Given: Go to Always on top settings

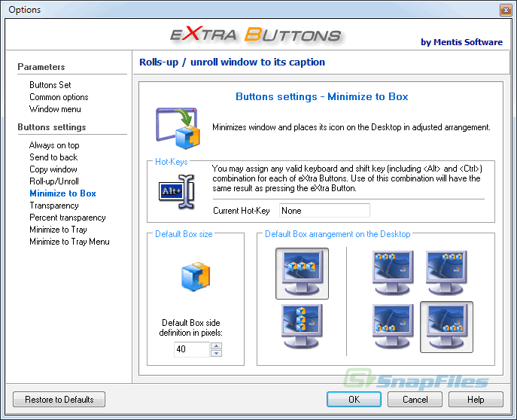Looking at the screenshot, I should coord(54,145).
